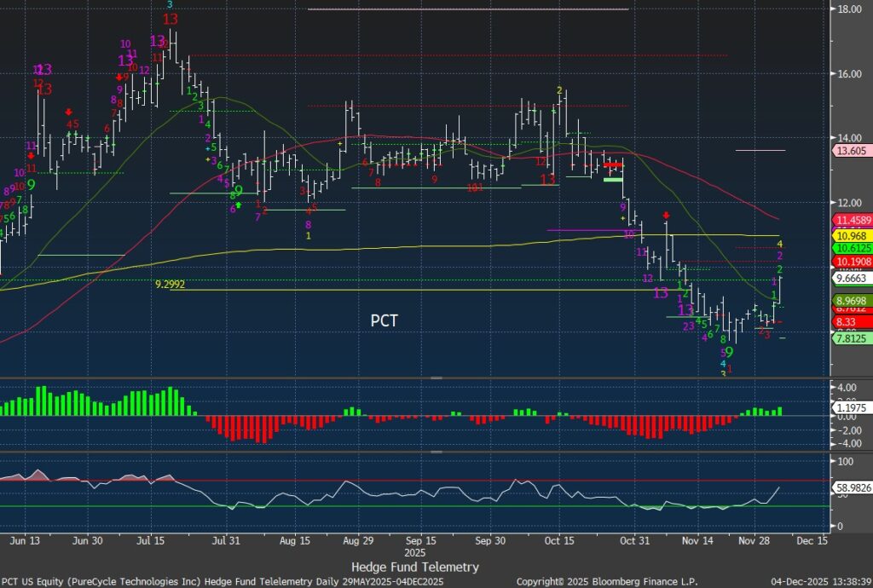Screen dimensions: 873x588
Task: Click the yellow 10.968 price tag
Action: point(850,234)
